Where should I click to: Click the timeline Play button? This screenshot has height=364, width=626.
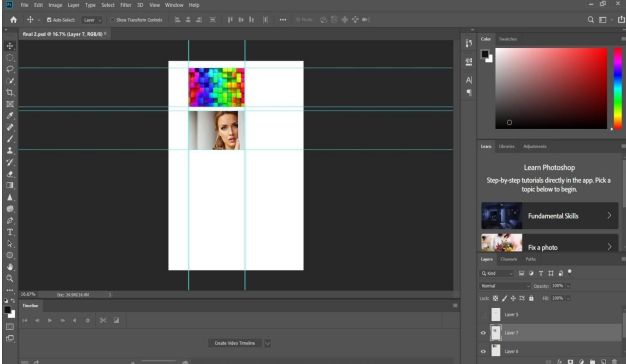50,320
